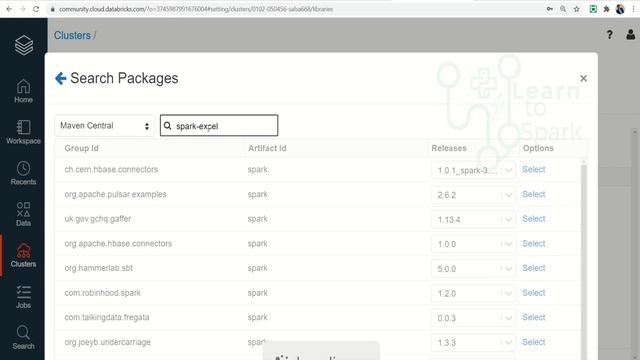Open Home in the sidebar

pyautogui.click(x=23, y=91)
